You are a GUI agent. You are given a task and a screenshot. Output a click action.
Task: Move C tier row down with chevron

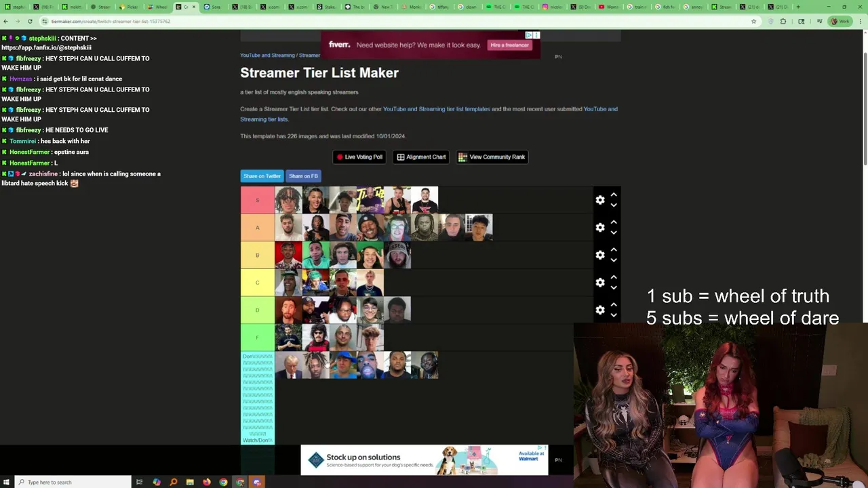click(x=614, y=287)
